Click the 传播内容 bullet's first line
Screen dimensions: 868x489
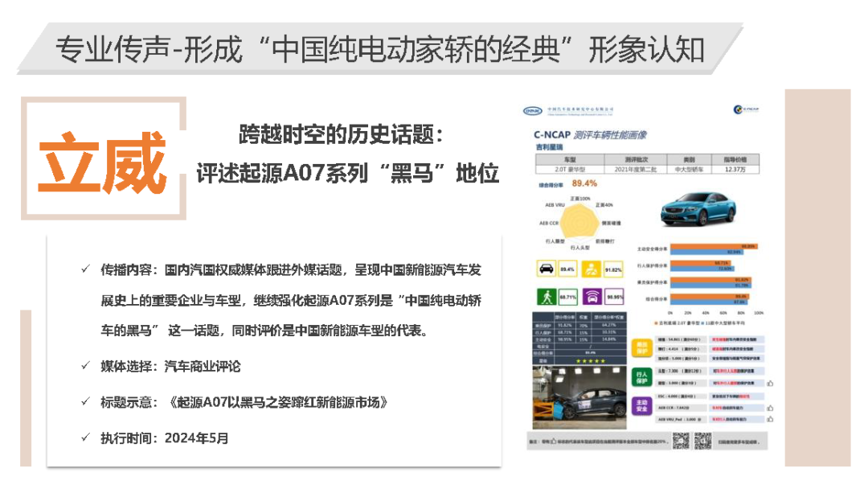pyautogui.click(x=291, y=269)
